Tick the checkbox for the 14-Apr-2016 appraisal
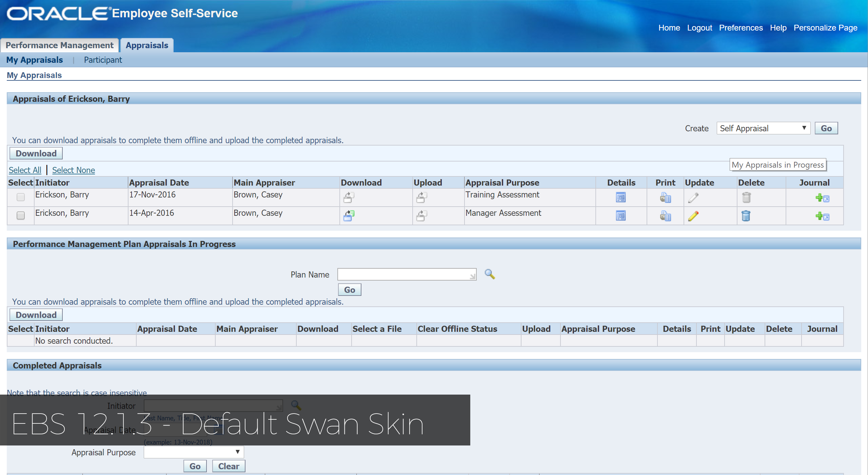868x475 pixels. (21, 215)
